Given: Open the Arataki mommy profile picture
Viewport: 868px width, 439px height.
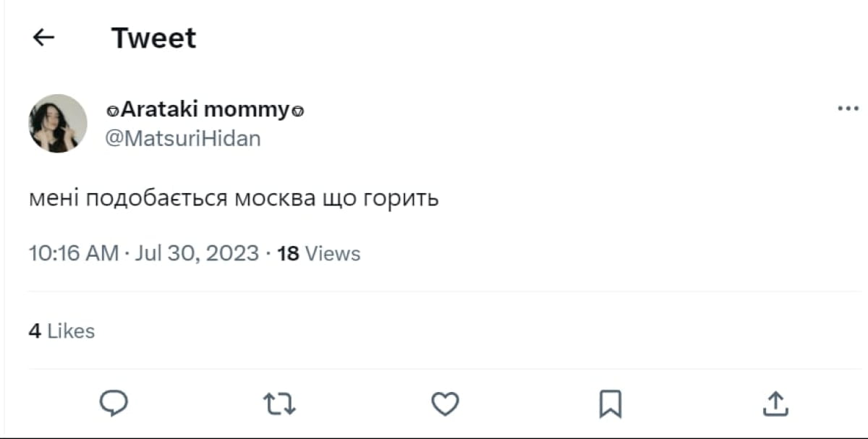Looking at the screenshot, I should tap(58, 123).
